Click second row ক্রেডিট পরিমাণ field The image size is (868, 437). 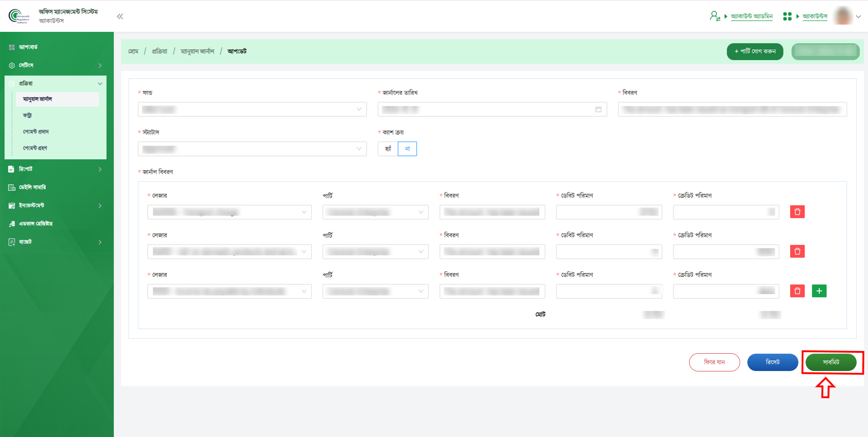pos(726,252)
